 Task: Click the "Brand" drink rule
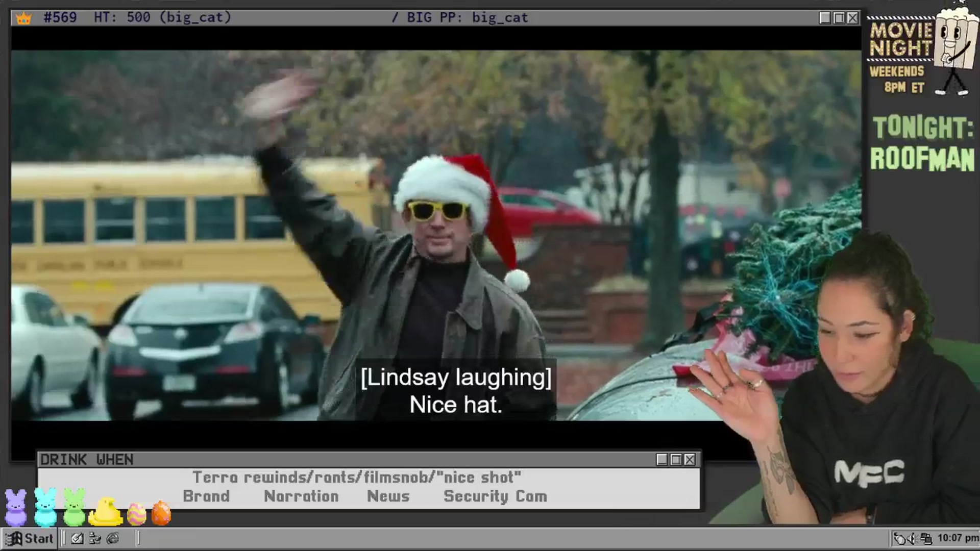206,496
